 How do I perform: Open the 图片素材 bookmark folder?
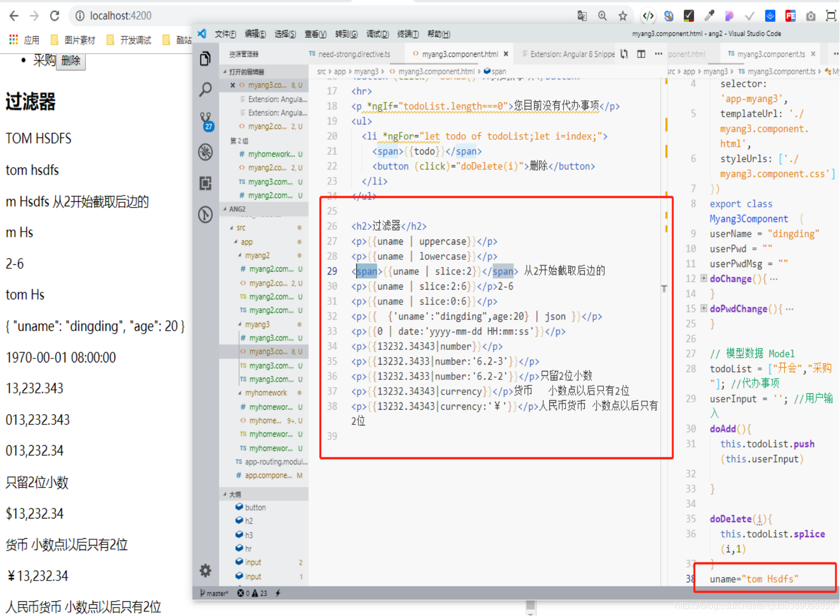73,40
